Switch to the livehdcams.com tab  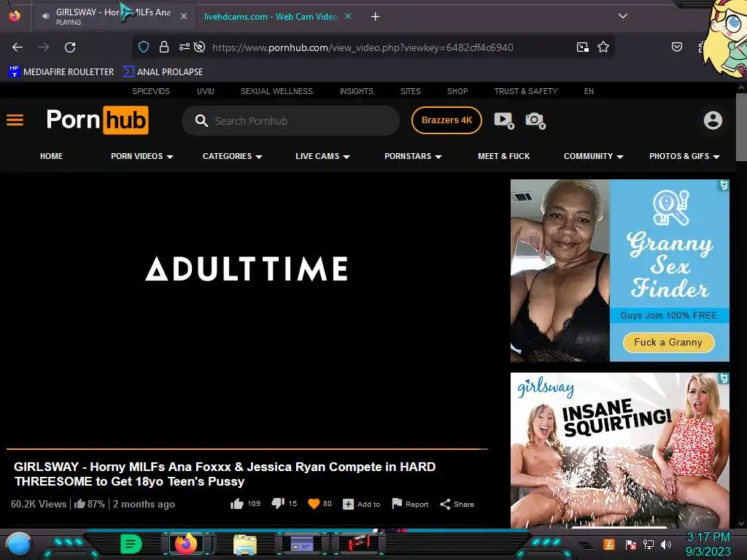[x=270, y=16]
